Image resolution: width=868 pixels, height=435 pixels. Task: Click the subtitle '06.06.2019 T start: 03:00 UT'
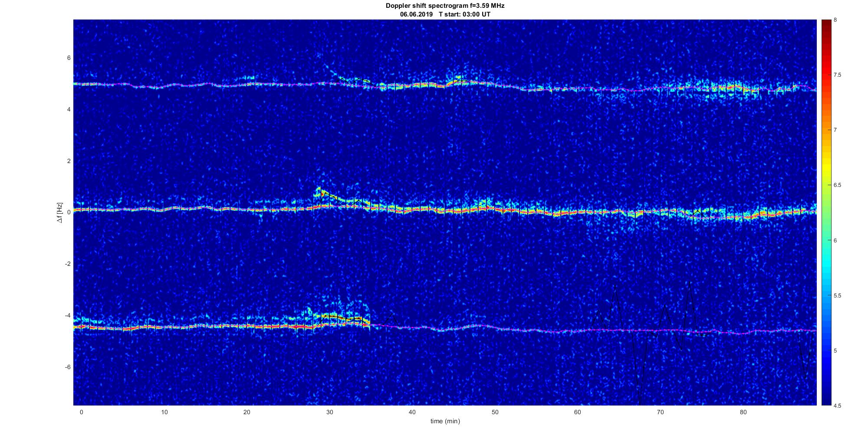(445, 14)
